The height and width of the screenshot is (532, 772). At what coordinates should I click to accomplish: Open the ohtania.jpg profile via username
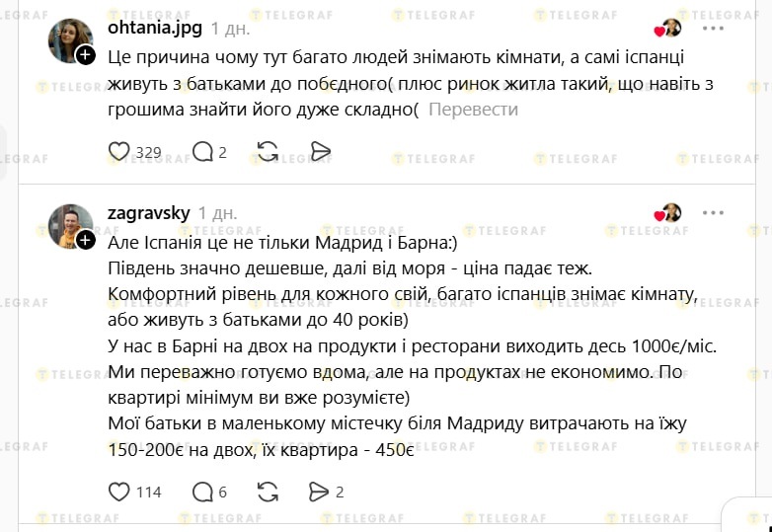click(x=154, y=28)
